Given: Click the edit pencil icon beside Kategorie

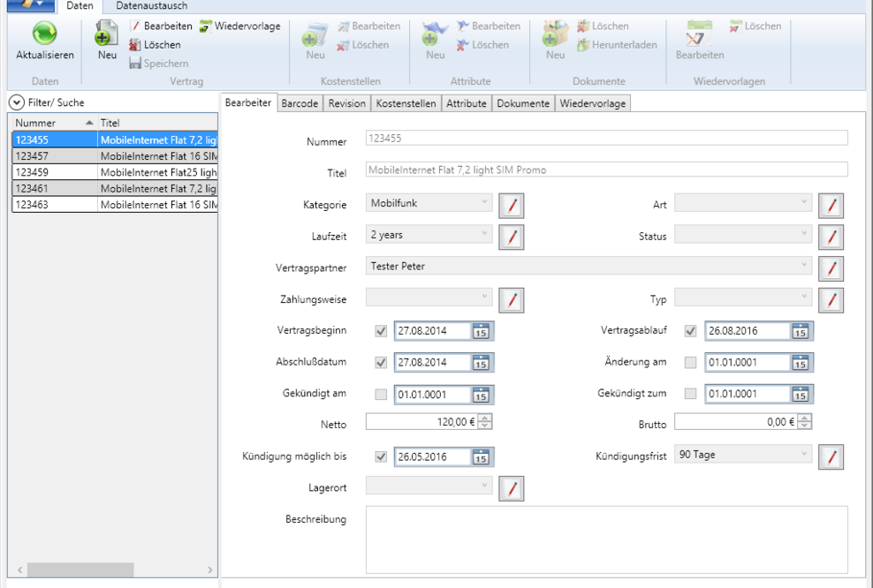Looking at the screenshot, I should (512, 205).
